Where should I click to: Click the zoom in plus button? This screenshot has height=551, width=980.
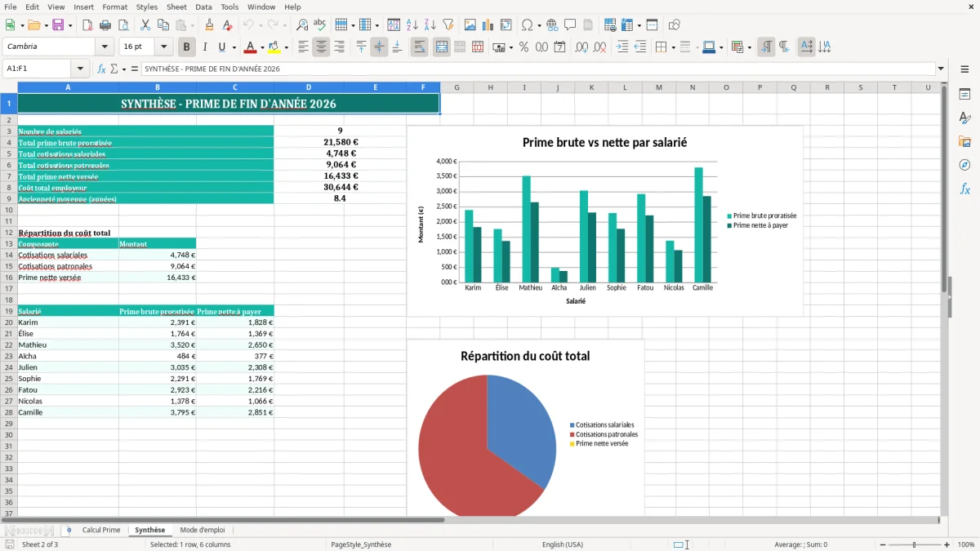pos(947,544)
